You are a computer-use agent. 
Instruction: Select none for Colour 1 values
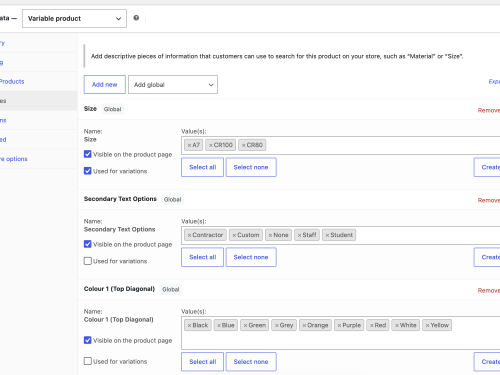point(251,362)
